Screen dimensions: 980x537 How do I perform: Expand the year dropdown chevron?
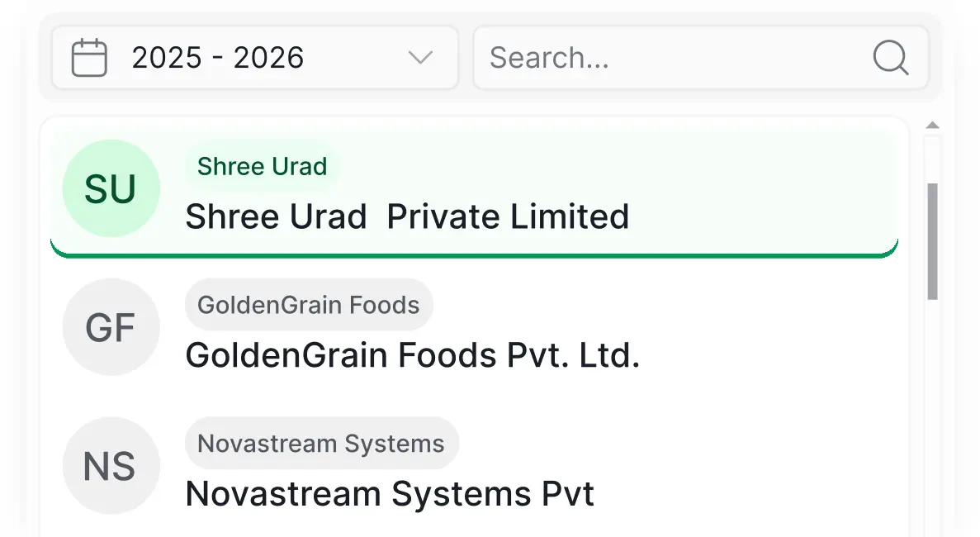tap(420, 58)
